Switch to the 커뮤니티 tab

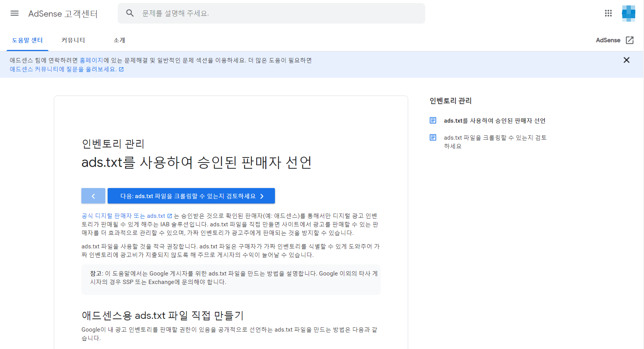point(73,40)
